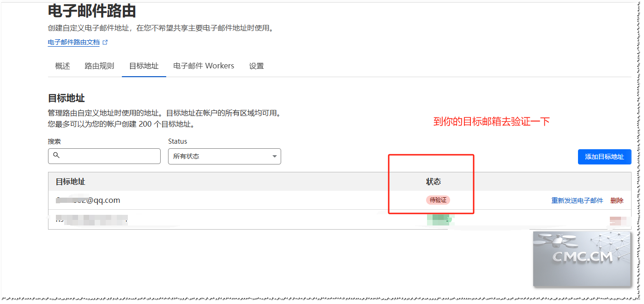
Task: Click the 待验证 status badge
Action: (x=438, y=200)
